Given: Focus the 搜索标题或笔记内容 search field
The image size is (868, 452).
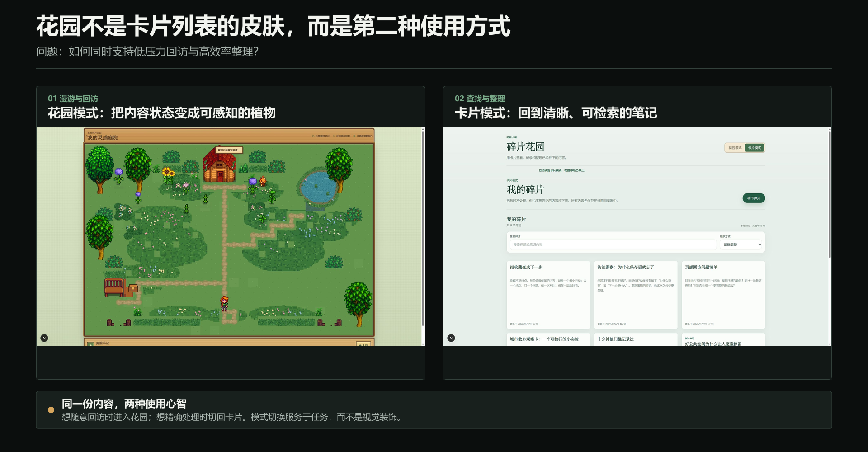Looking at the screenshot, I should click(613, 245).
